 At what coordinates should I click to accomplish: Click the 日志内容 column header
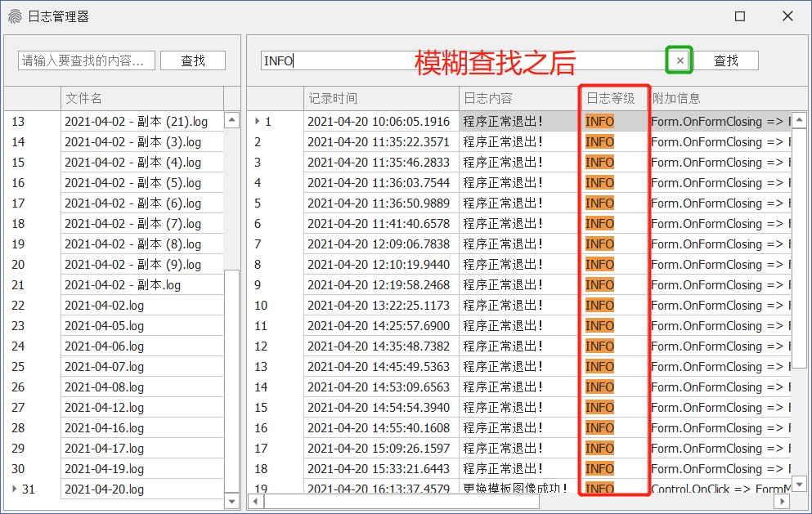[518, 98]
